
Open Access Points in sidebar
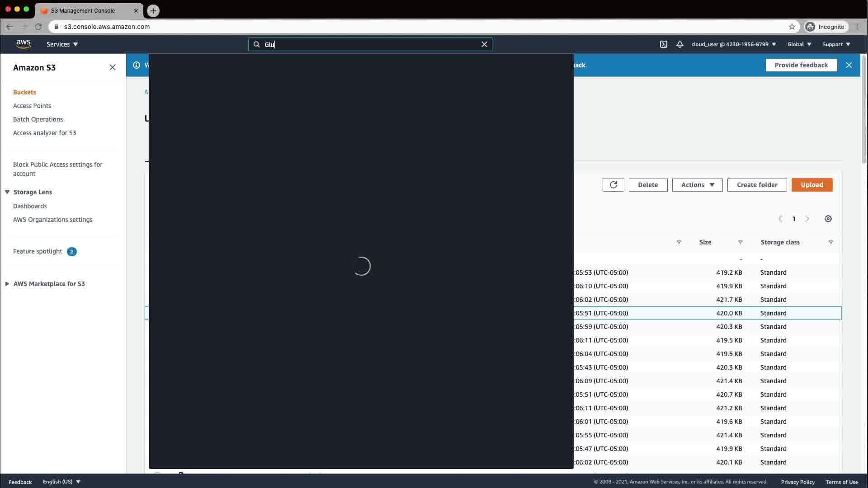[x=32, y=106]
